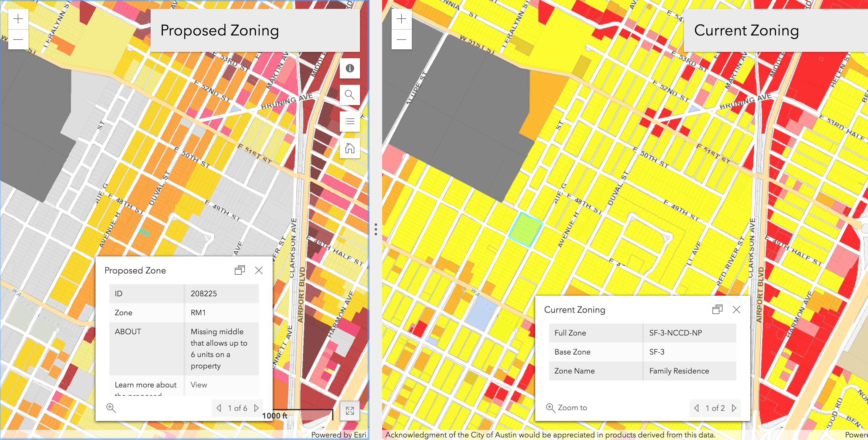
Task: Open the info panel icon
Action: click(350, 68)
